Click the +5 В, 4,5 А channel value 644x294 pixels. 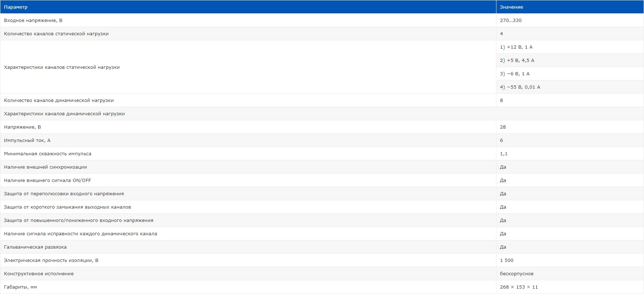coord(517,61)
